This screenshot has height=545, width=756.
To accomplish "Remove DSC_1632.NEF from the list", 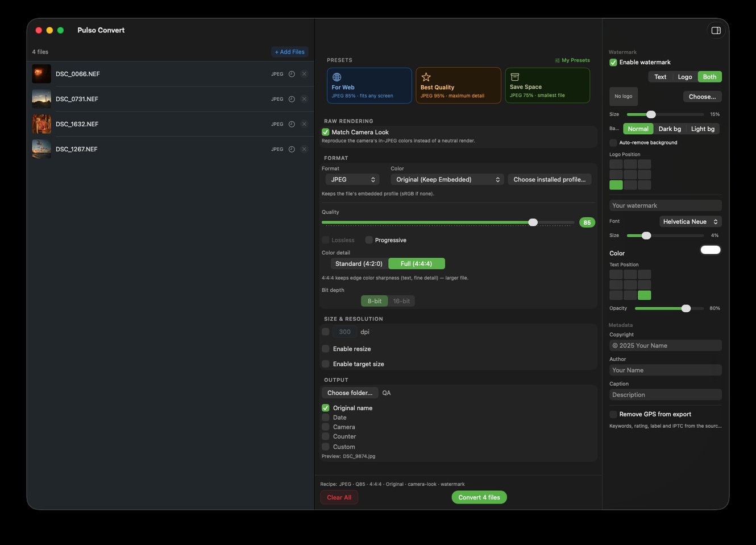I will pos(304,124).
